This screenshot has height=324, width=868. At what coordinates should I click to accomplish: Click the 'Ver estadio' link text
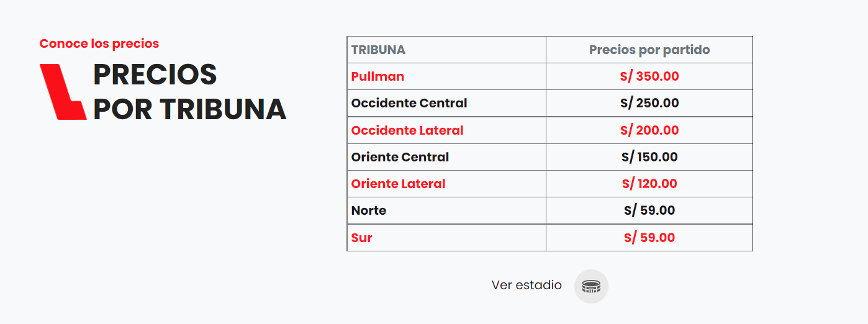(527, 285)
